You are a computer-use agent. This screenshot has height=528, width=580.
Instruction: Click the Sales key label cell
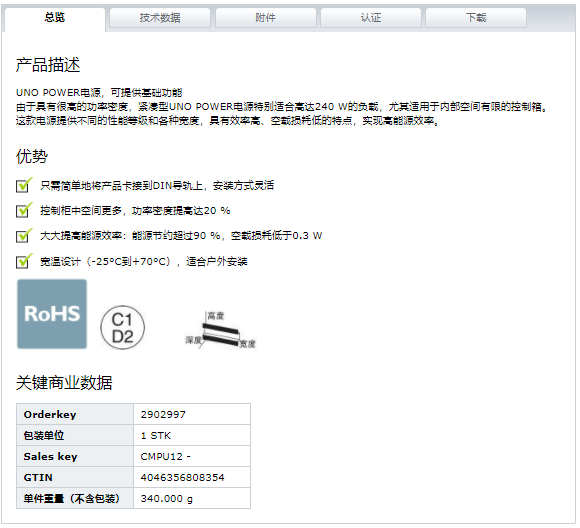[x=75, y=457]
